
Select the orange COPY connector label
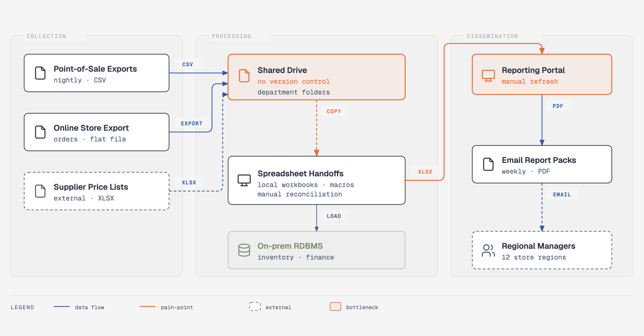334,111
